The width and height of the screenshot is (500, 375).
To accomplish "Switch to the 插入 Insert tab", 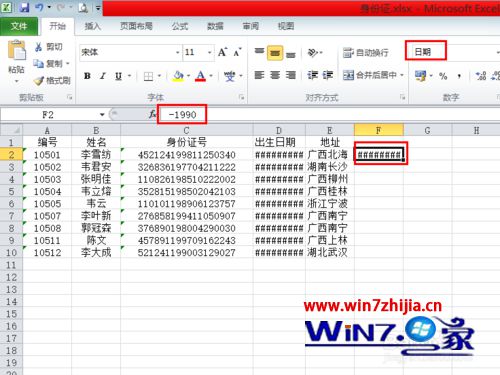I will pos(93,26).
